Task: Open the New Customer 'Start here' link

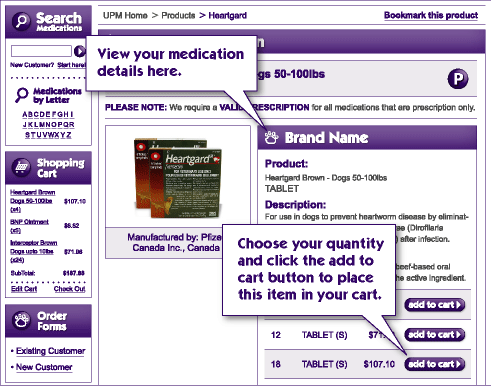Action: (71, 65)
